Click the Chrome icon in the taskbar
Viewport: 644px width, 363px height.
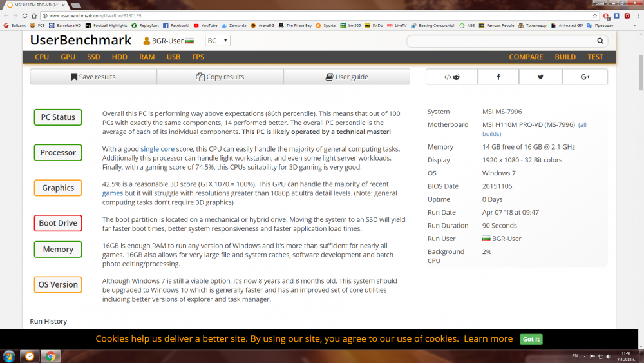click(x=50, y=356)
